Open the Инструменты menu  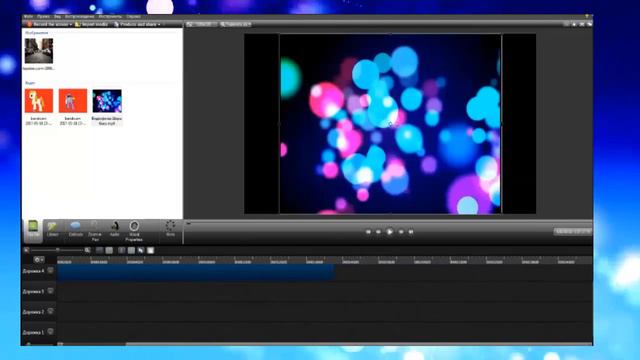point(110,17)
